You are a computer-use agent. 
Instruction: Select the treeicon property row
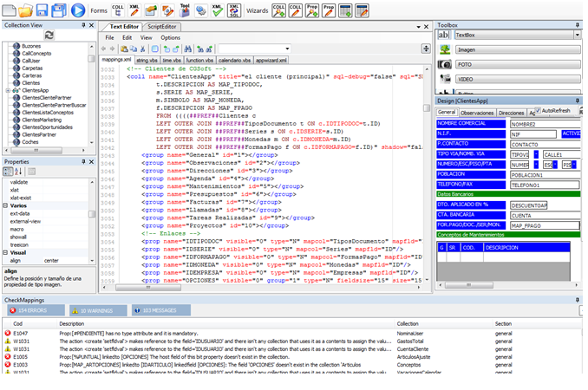coord(45,245)
